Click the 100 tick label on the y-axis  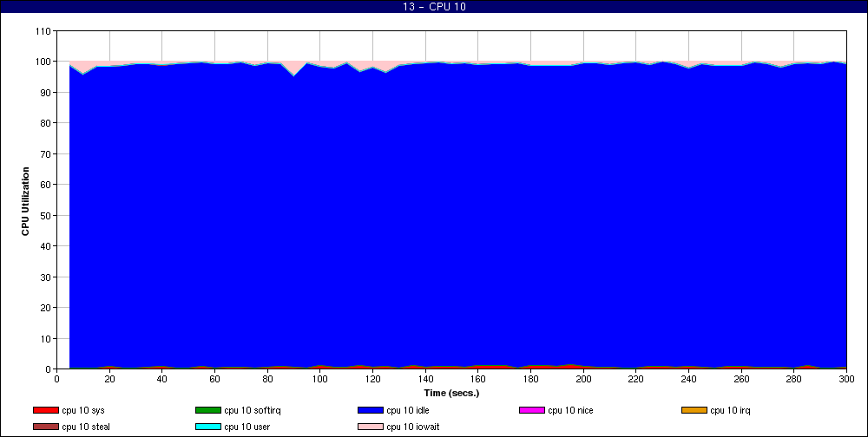43,62
